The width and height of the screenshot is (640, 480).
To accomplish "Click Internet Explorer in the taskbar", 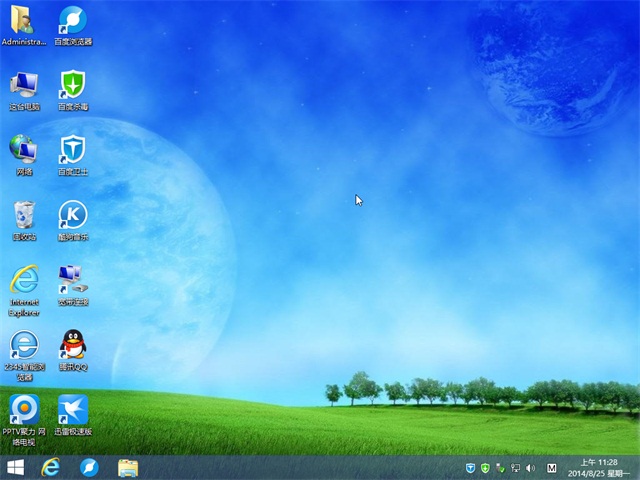I will [x=51, y=467].
